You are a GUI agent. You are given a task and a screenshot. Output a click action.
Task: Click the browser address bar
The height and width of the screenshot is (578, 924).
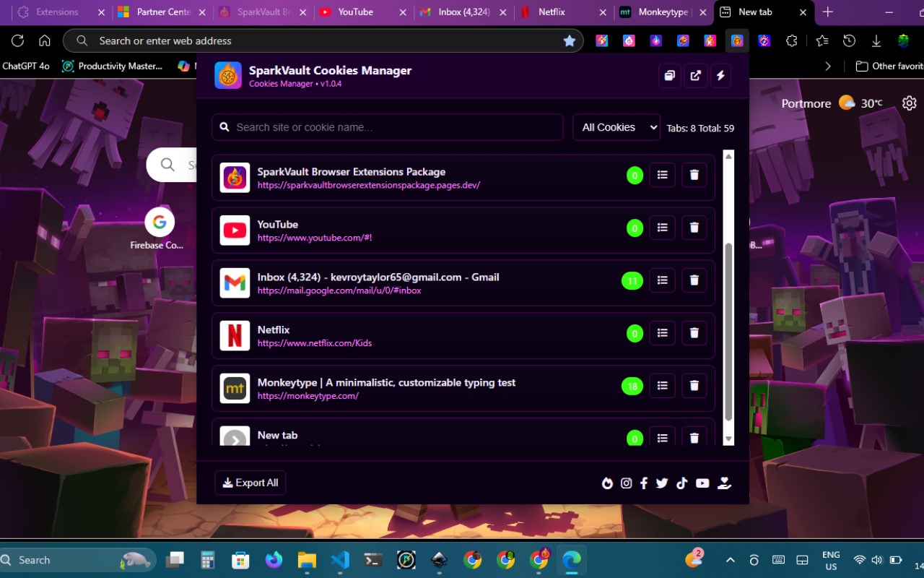[323, 41]
